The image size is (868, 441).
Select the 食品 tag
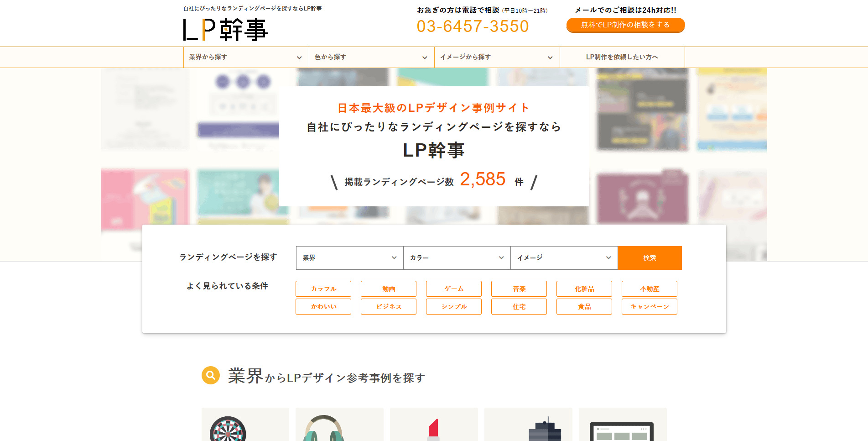pos(584,307)
